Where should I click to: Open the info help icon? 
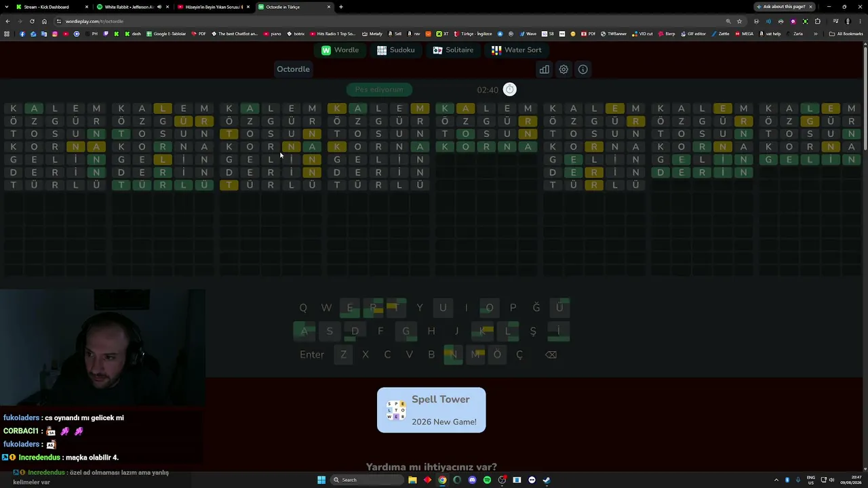[x=583, y=69]
